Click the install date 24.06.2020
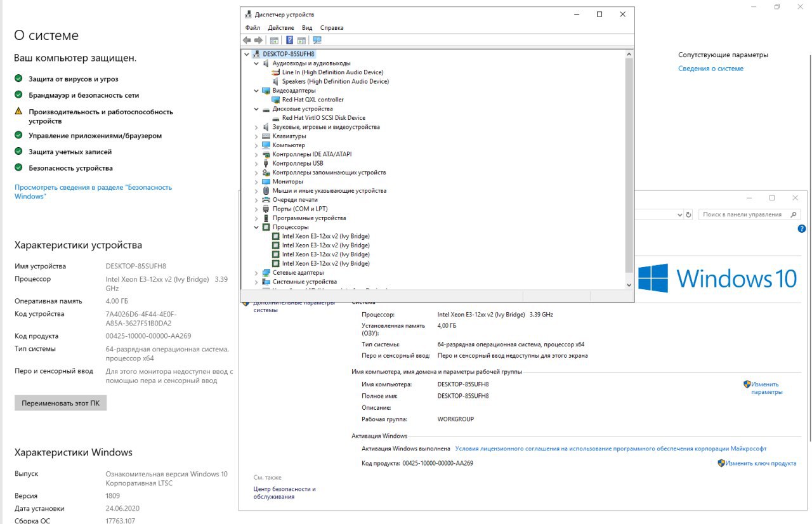 point(122,509)
